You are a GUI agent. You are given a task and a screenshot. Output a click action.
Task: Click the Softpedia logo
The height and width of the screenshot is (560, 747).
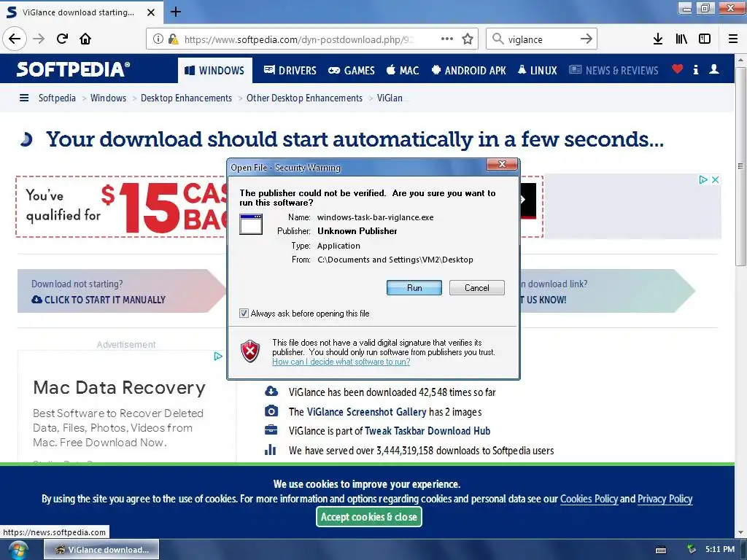pos(73,69)
